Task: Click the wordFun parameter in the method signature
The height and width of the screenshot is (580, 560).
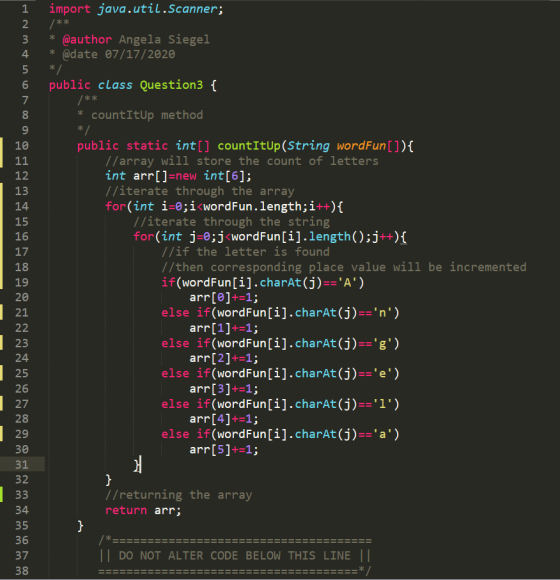Action: tap(361, 146)
